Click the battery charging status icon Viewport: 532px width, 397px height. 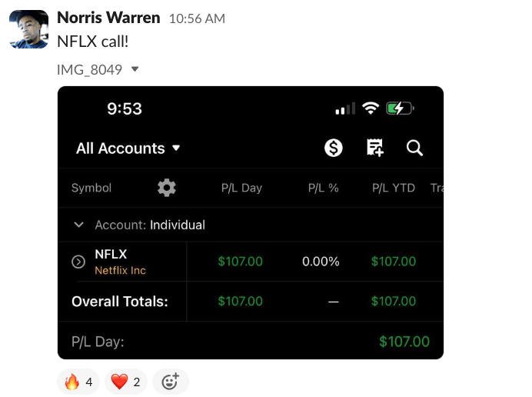click(400, 108)
